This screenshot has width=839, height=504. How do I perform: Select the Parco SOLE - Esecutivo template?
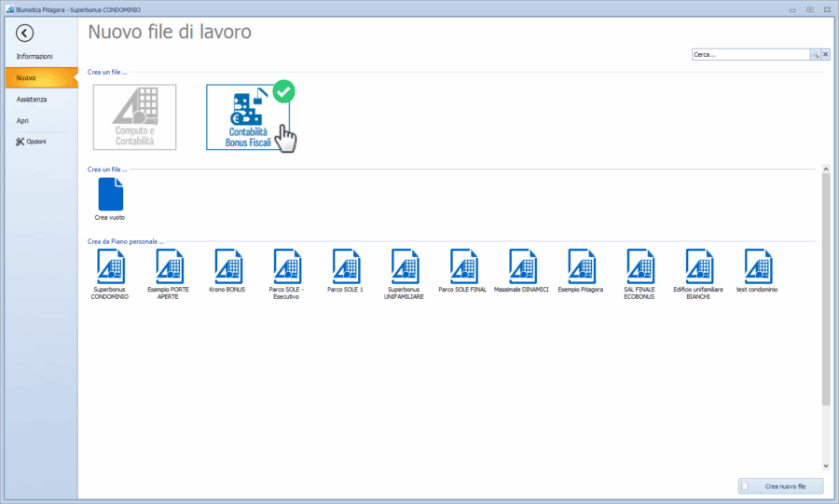pos(286,274)
